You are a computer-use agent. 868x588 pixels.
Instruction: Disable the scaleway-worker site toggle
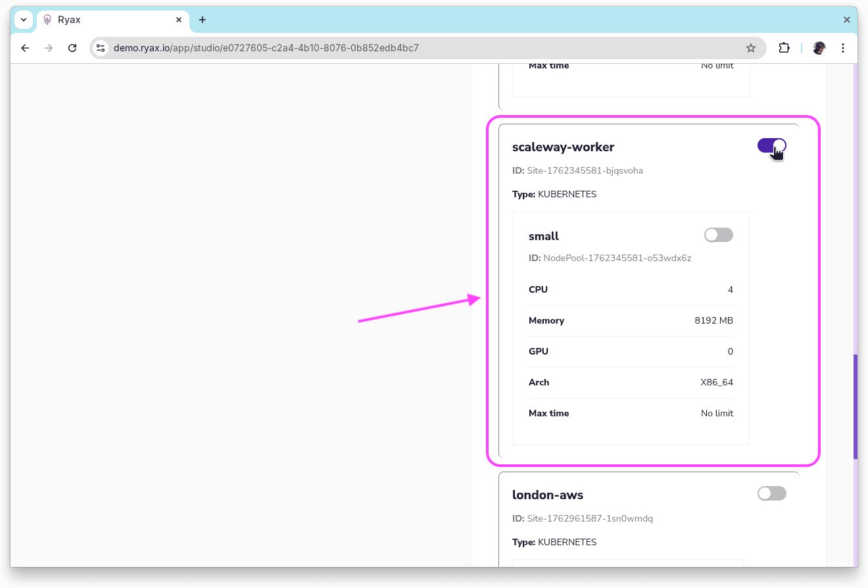771,145
